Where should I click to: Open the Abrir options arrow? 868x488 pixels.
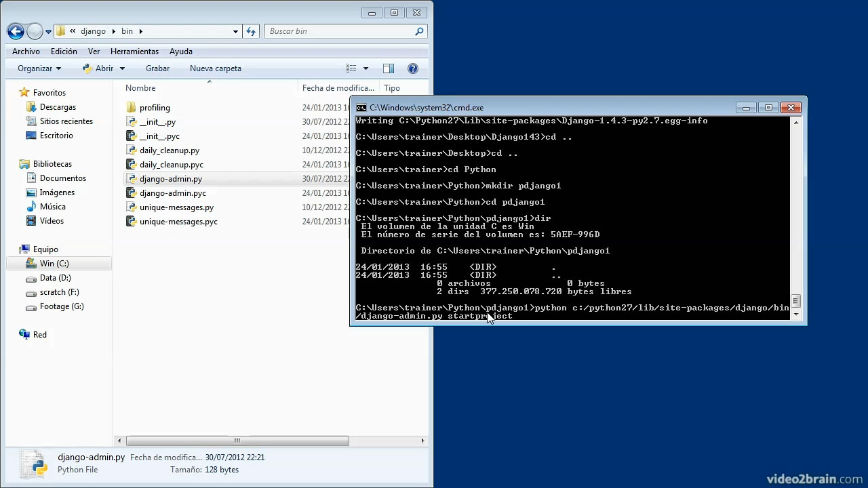(122, 68)
